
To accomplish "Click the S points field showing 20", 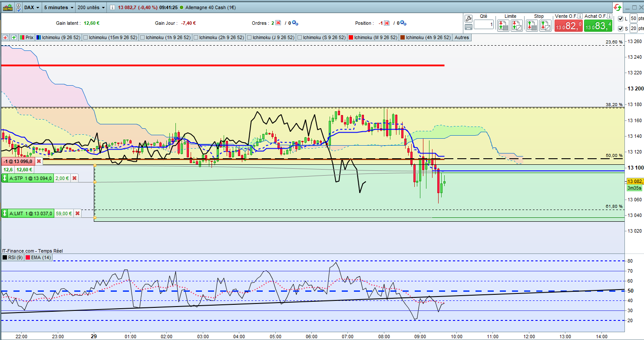I will [x=633, y=29].
